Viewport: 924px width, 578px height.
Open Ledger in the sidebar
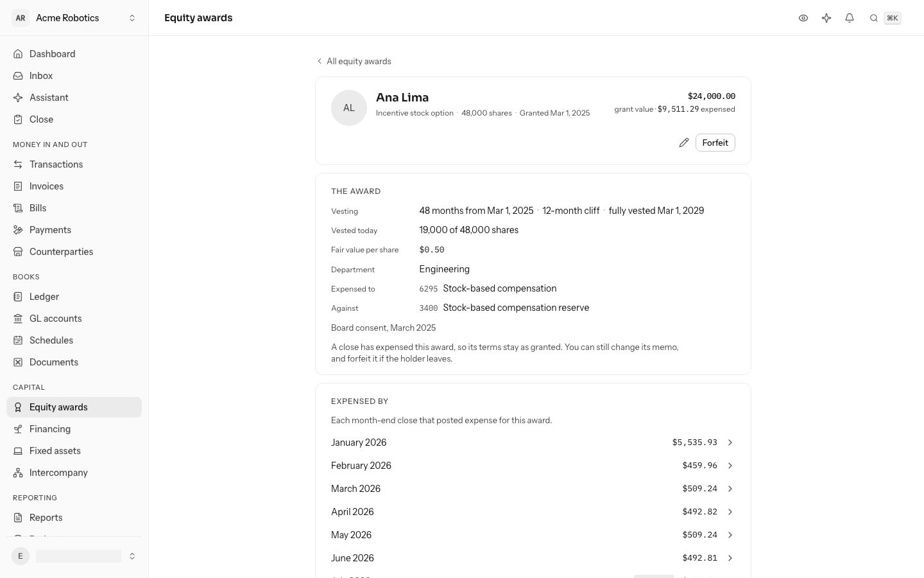(x=74, y=297)
